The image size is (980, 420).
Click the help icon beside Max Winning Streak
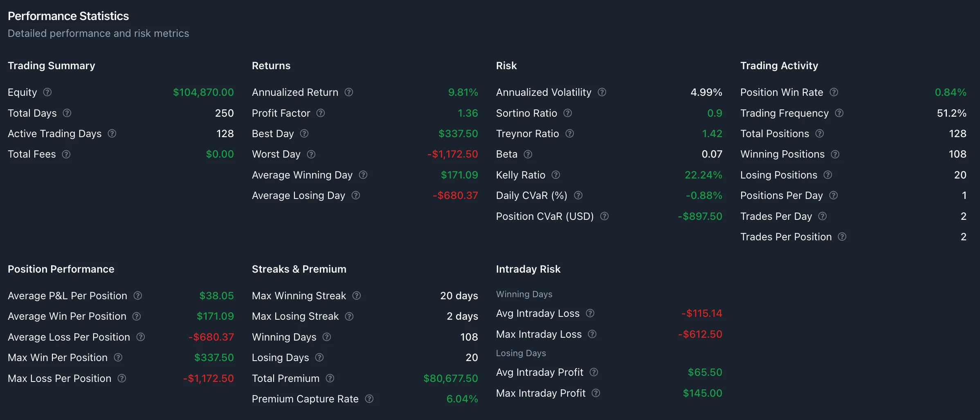tap(356, 296)
